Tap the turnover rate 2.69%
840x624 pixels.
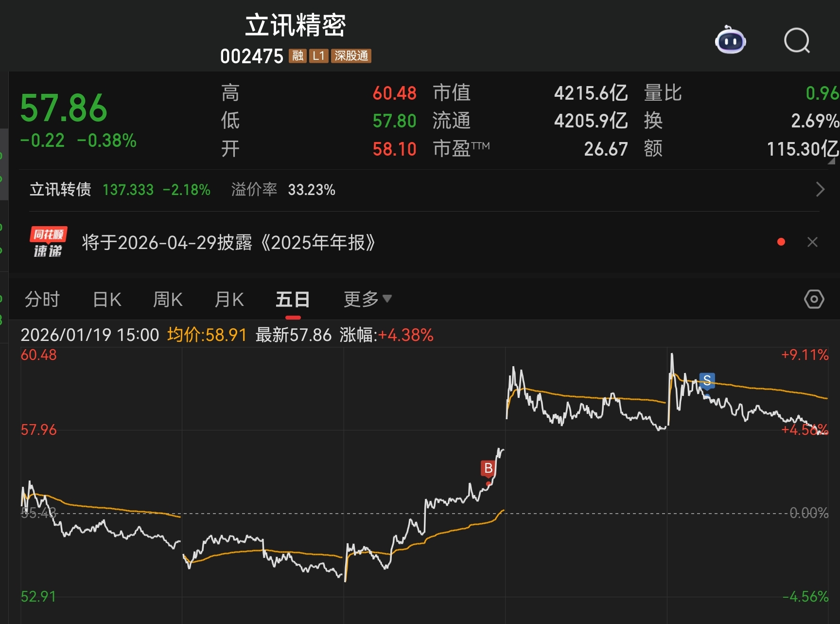[x=815, y=121]
